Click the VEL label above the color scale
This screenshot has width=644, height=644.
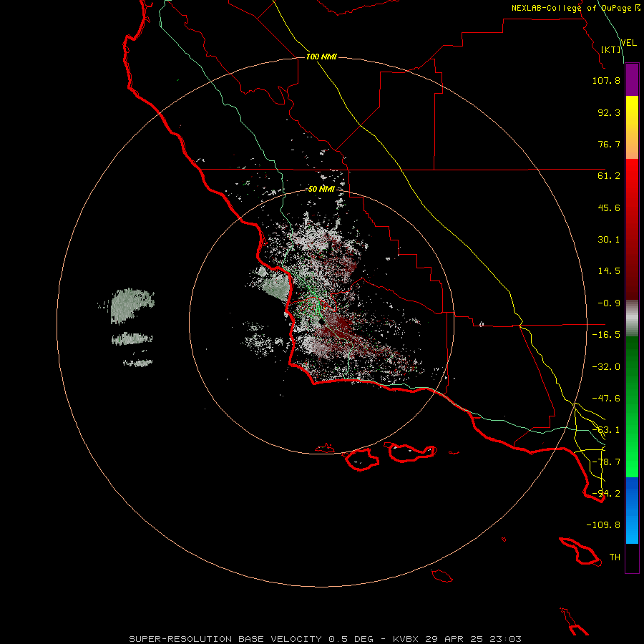[x=628, y=43]
